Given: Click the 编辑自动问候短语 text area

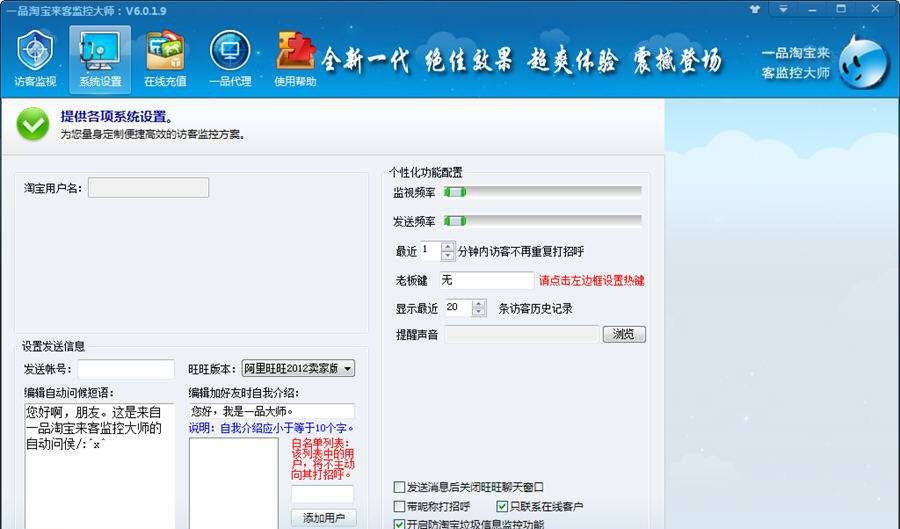Looking at the screenshot, I should [x=99, y=465].
